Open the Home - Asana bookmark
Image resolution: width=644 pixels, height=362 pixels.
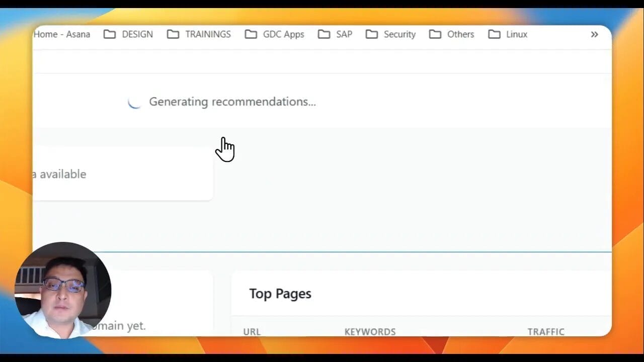[x=61, y=34]
